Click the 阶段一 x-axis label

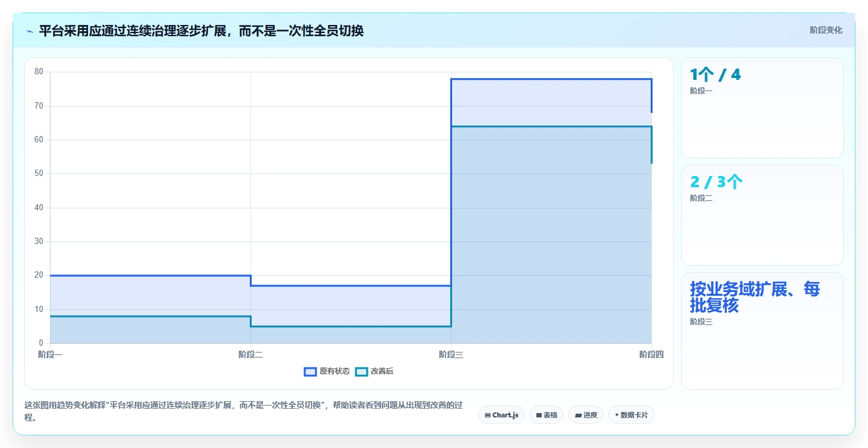pos(50,354)
